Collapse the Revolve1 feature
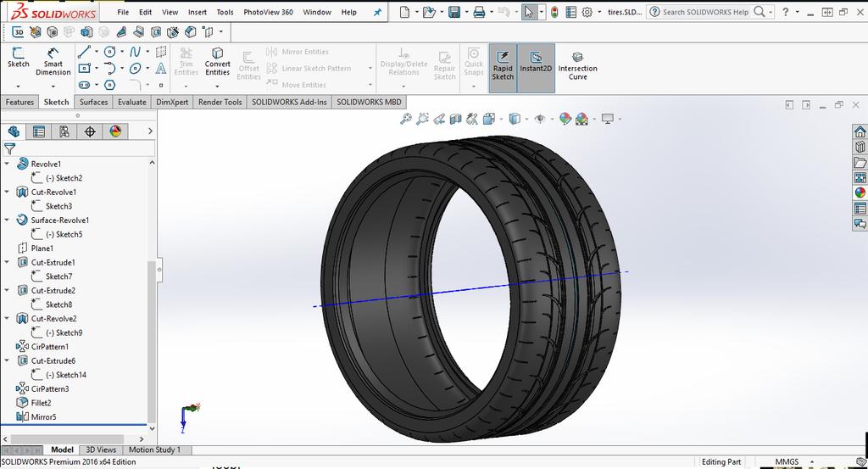Viewport: 868px width, 469px height. (7, 164)
